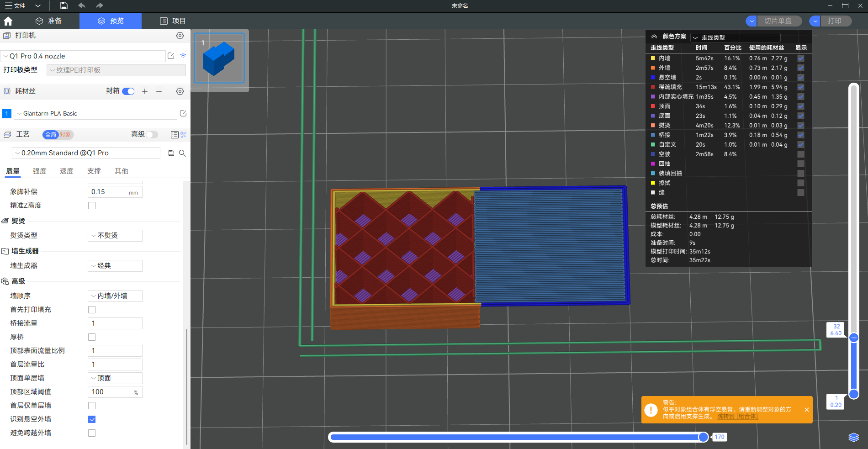This screenshot has height=449, width=868.
Task: Enable 精准Z高度 checkbox
Action: [92, 206]
